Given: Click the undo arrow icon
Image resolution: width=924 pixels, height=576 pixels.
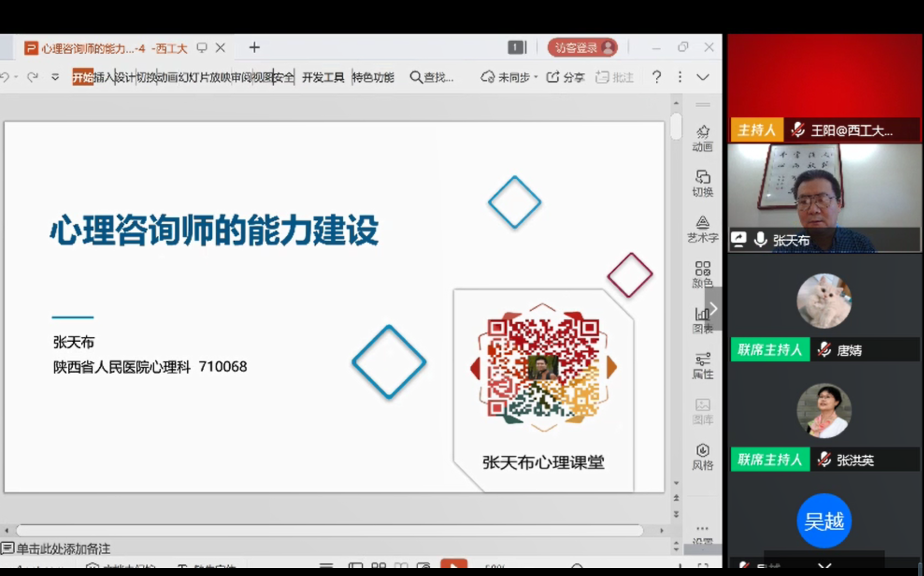Looking at the screenshot, I should coord(5,77).
